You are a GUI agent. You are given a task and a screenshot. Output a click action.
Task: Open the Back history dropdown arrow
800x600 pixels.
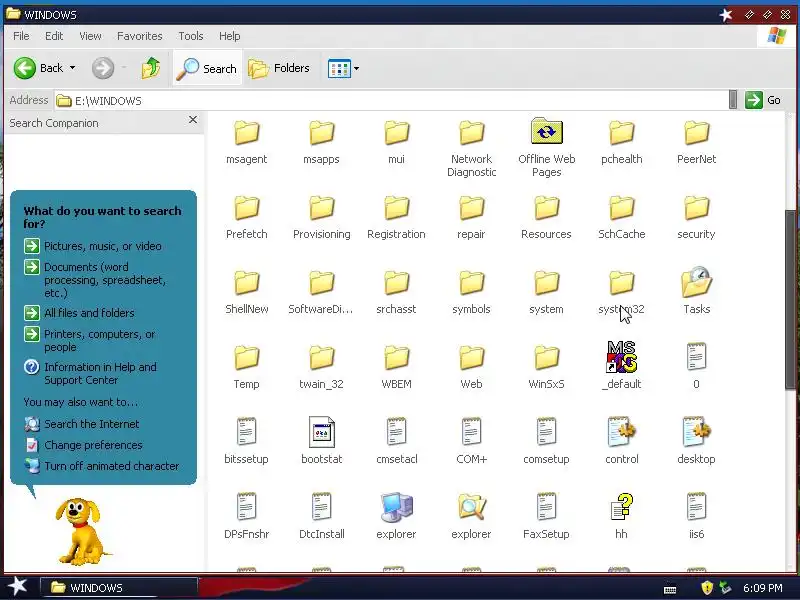pyautogui.click(x=72, y=68)
